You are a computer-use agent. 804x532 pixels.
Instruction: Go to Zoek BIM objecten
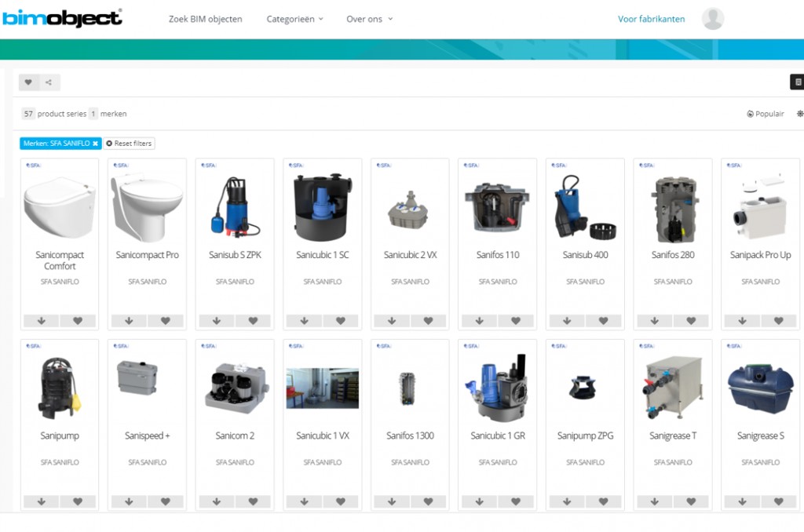205,19
